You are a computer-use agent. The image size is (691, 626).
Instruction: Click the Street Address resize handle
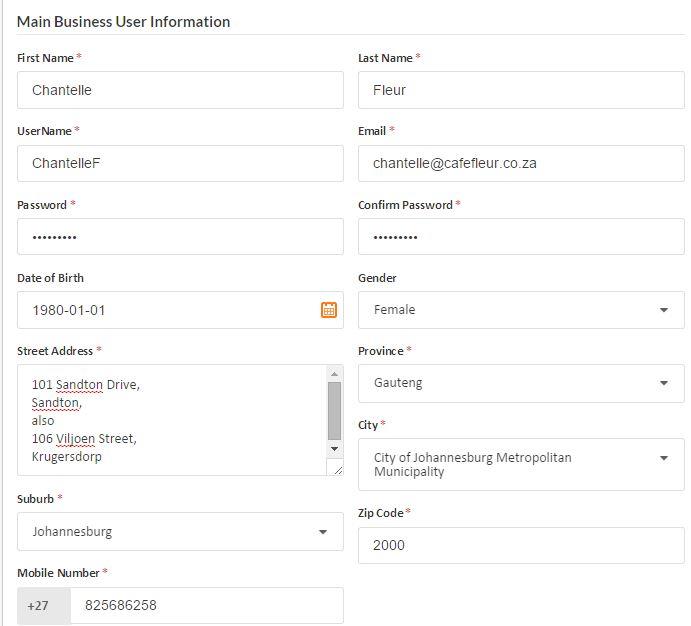336,469
